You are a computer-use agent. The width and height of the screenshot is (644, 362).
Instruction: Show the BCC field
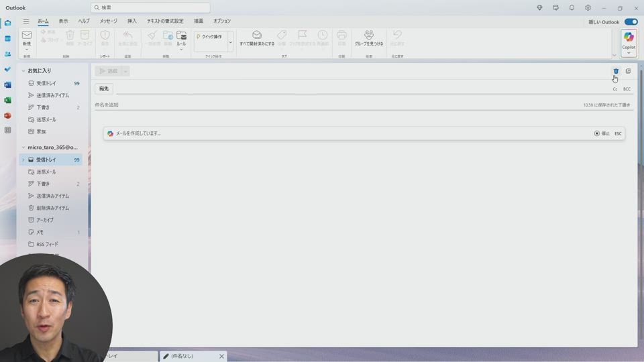pyautogui.click(x=627, y=89)
